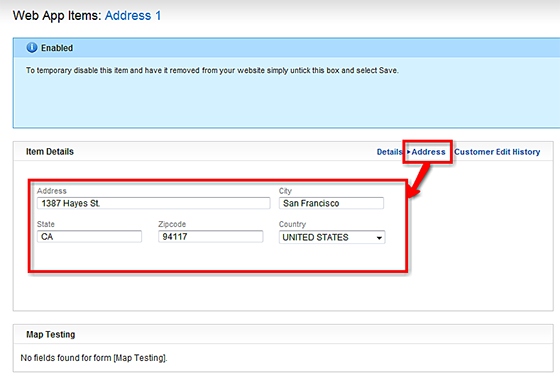The height and width of the screenshot is (385, 560).
Task: Click the Map Testing section heading
Action: coord(50,335)
